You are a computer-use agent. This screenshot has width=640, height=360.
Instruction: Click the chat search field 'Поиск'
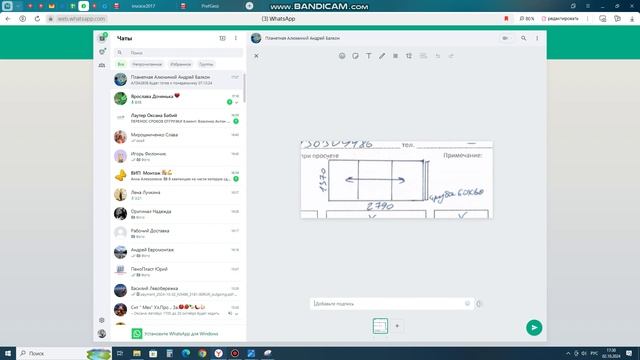coord(178,53)
